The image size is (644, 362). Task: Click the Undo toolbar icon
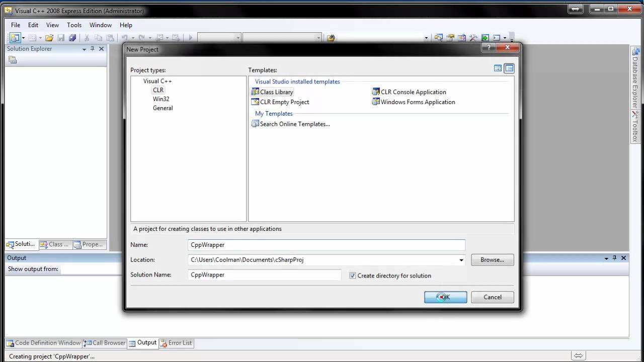click(124, 38)
